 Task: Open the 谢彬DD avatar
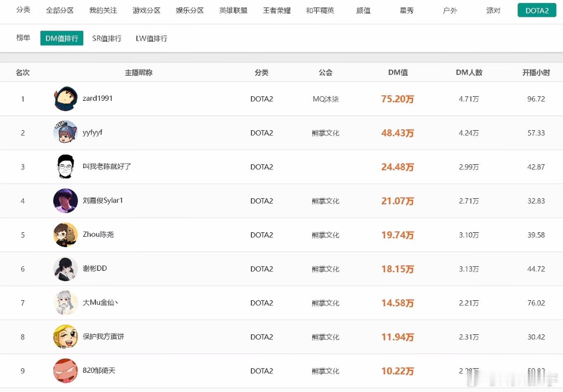(x=66, y=269)
